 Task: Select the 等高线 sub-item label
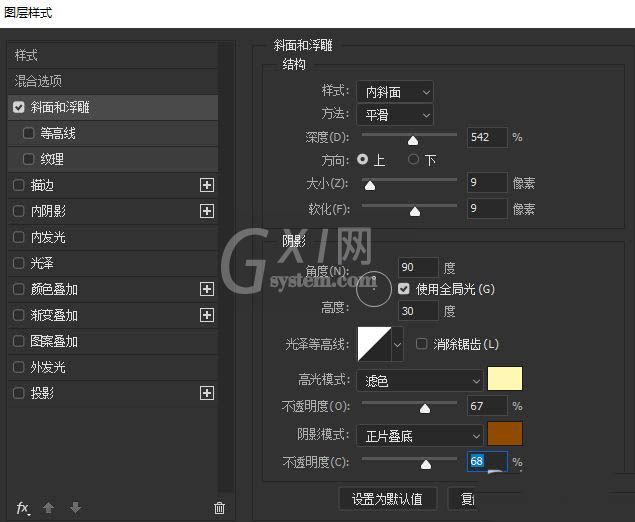pos(58,133)
